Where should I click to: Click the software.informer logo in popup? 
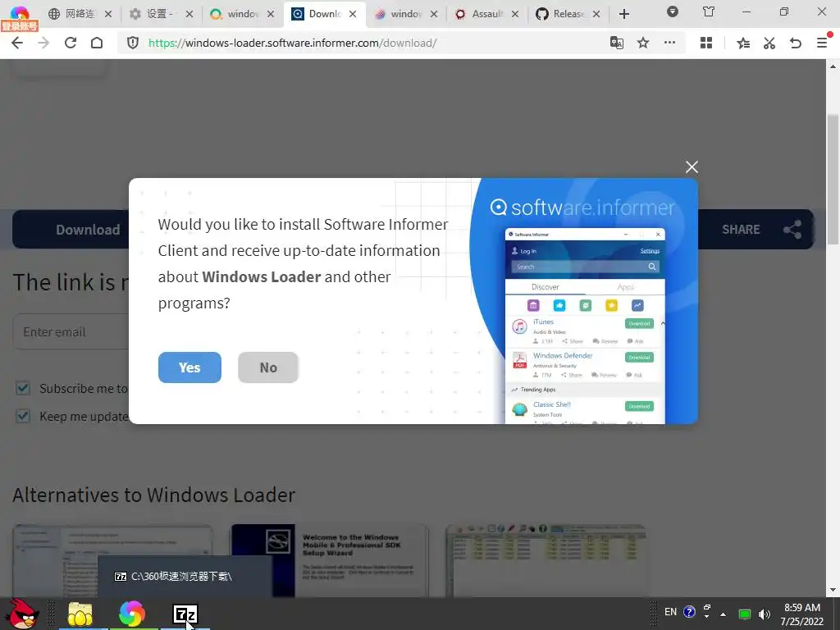(x=582, y=208)
